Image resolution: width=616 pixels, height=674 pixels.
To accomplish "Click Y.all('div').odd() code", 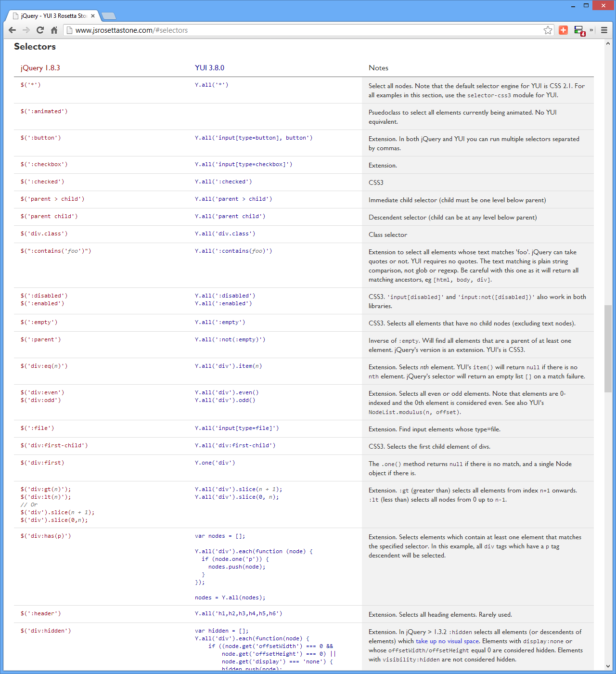I will 225,400.
